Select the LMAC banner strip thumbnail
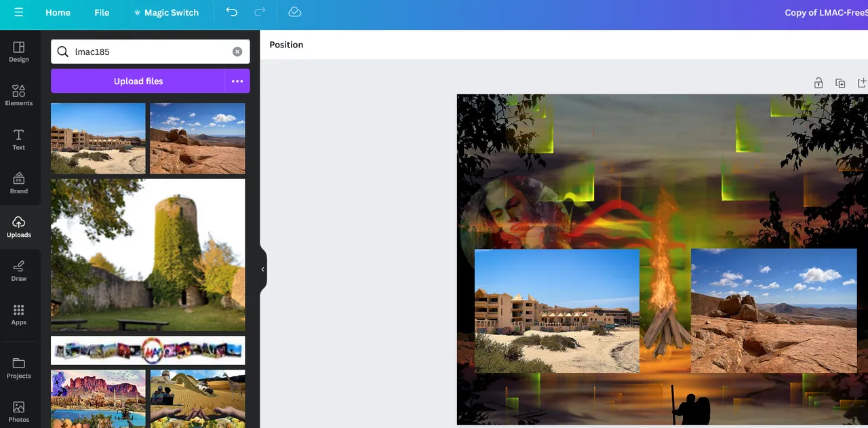This screenshot has width=868, height=428. 148,351
